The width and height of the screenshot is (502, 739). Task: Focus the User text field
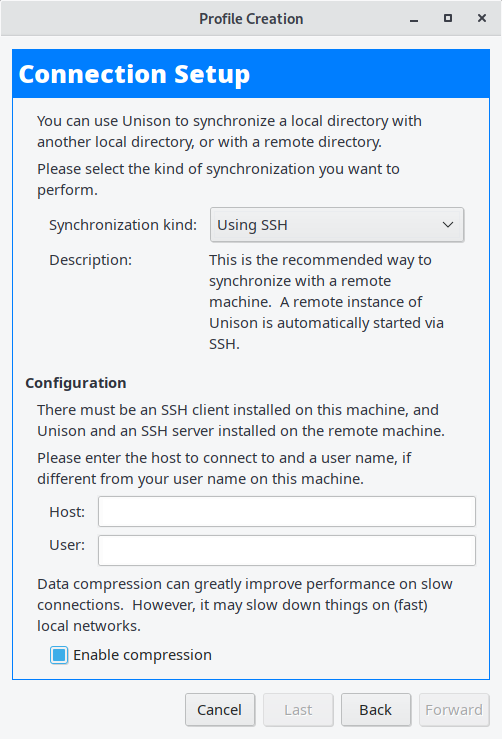tap(287, 550)
